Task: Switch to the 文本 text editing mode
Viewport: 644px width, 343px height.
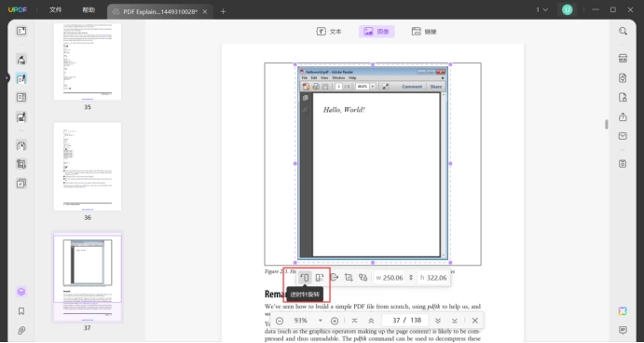Action: (x=329, y=32)
